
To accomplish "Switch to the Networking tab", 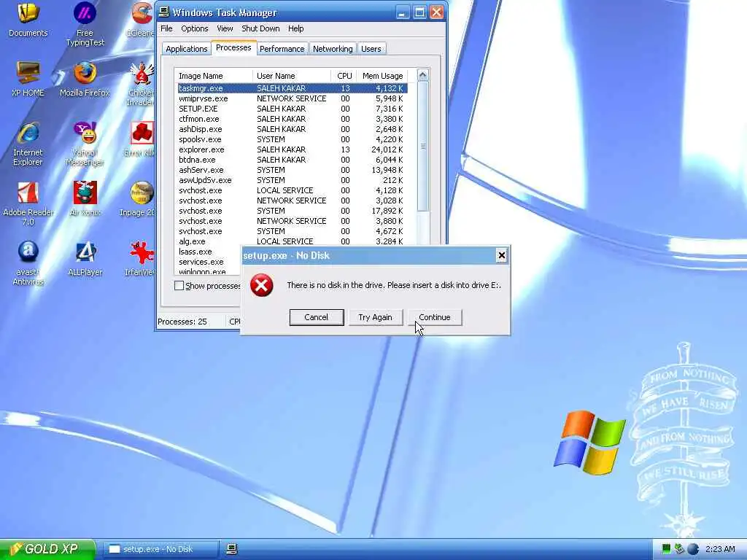I will pos(333,49).
